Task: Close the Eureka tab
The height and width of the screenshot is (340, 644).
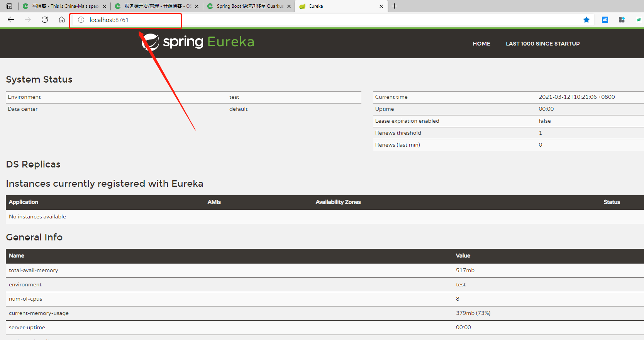Action: point(381,6)
